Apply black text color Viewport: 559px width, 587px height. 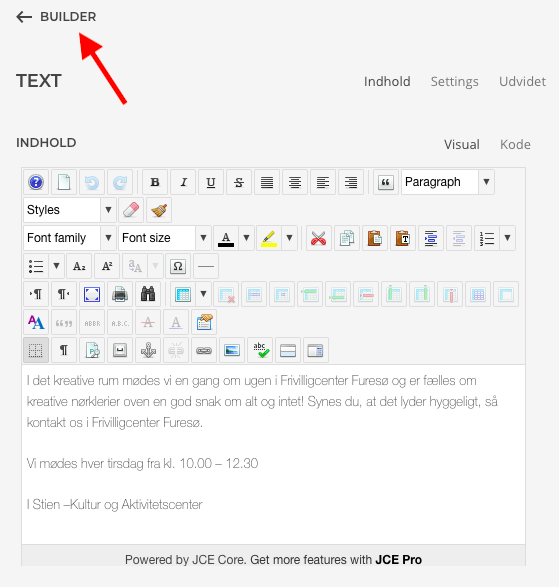[226, 238]
